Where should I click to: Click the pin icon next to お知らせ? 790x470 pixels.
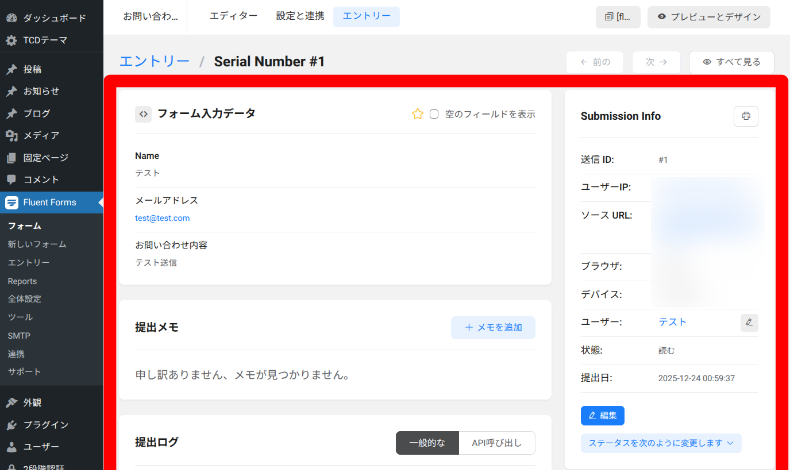point(12,92)
